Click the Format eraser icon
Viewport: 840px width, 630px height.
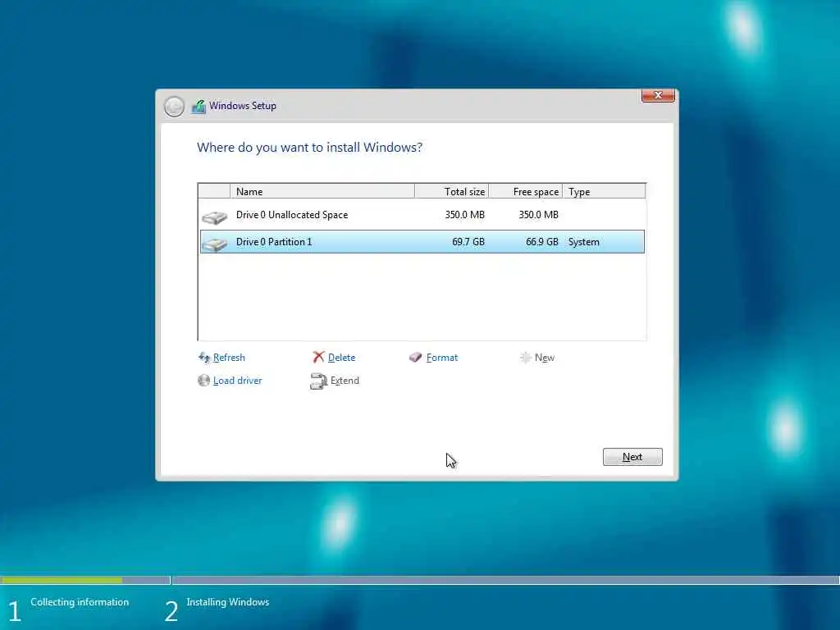point(415,357)
